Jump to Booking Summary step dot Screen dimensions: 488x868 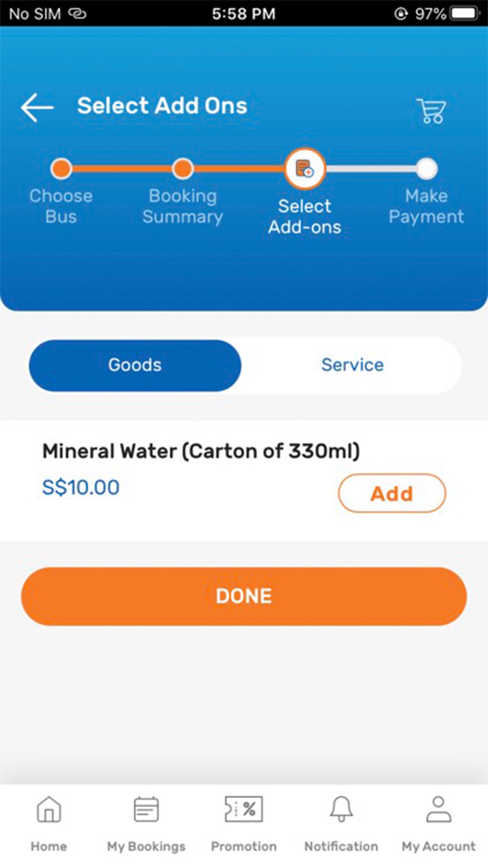(183, 169)
